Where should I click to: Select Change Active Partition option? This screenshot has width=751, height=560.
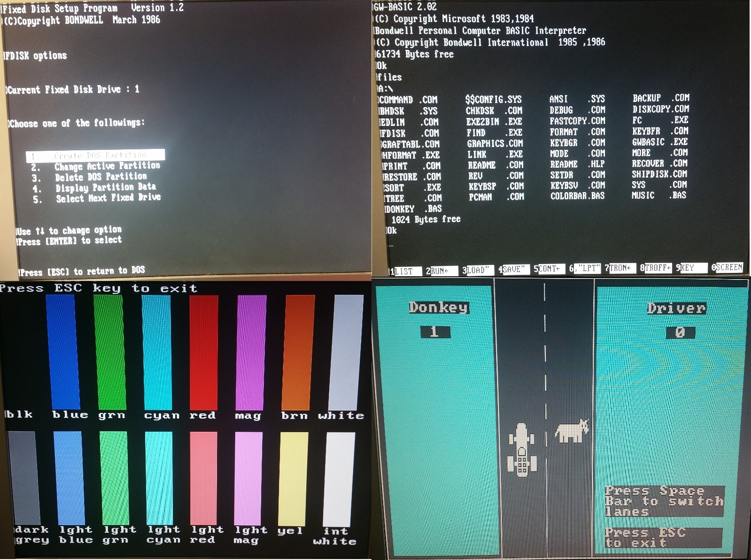point(96,166)
